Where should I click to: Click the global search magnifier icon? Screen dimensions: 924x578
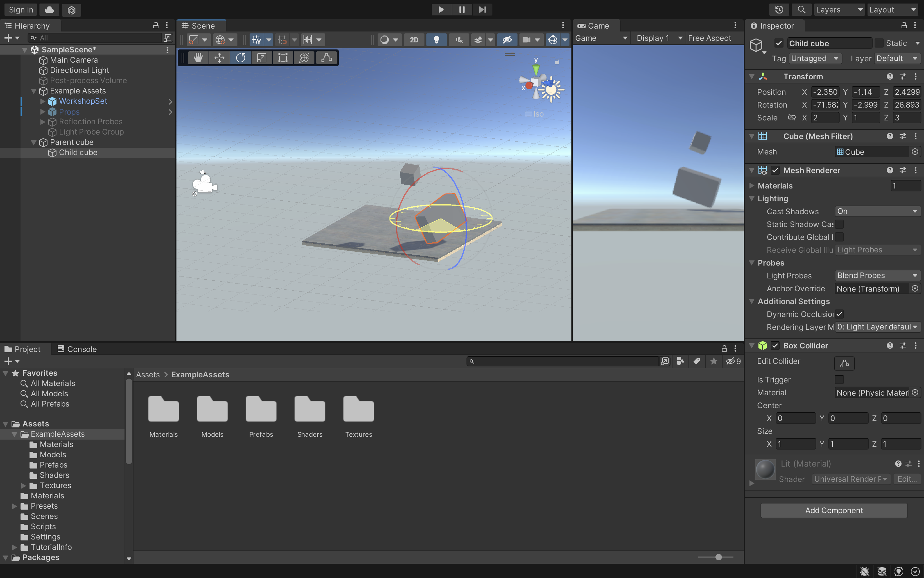coord(801,10)
